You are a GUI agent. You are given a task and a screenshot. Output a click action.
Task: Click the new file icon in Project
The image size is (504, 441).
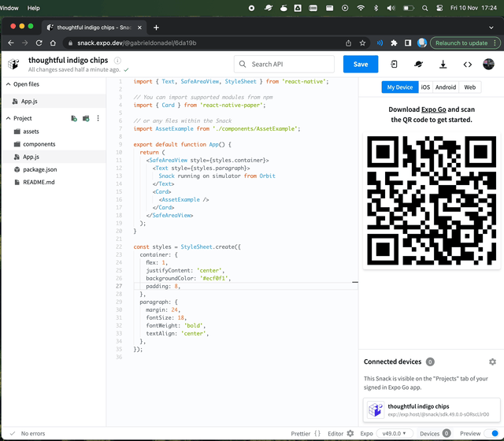click(74, 118)
